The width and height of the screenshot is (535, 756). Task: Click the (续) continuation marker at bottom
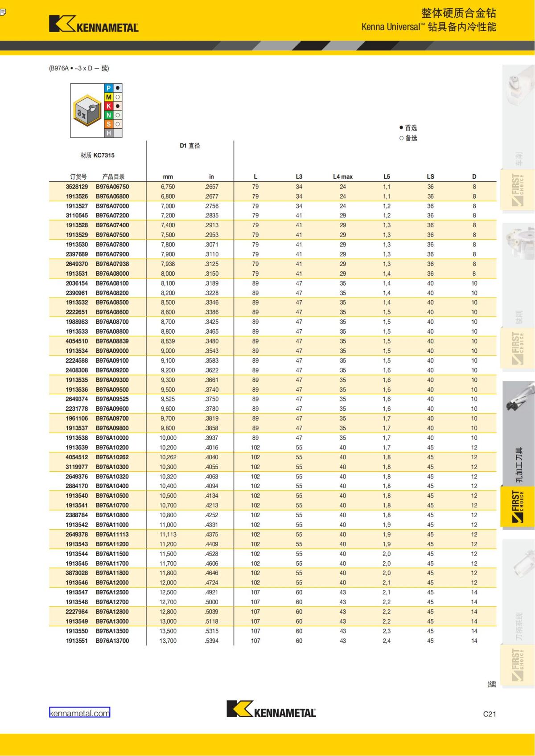click(x=492, y=684)
